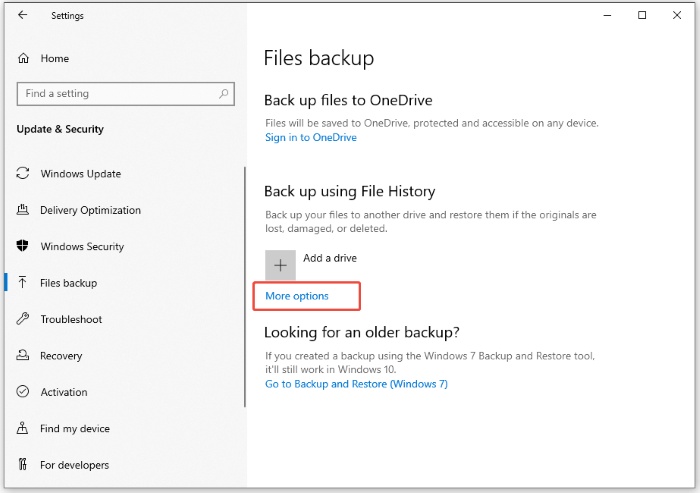Click the Recovery icon
Image resolution: width=700 pixels, height=493 pixels.
click(x=23, y=355)
